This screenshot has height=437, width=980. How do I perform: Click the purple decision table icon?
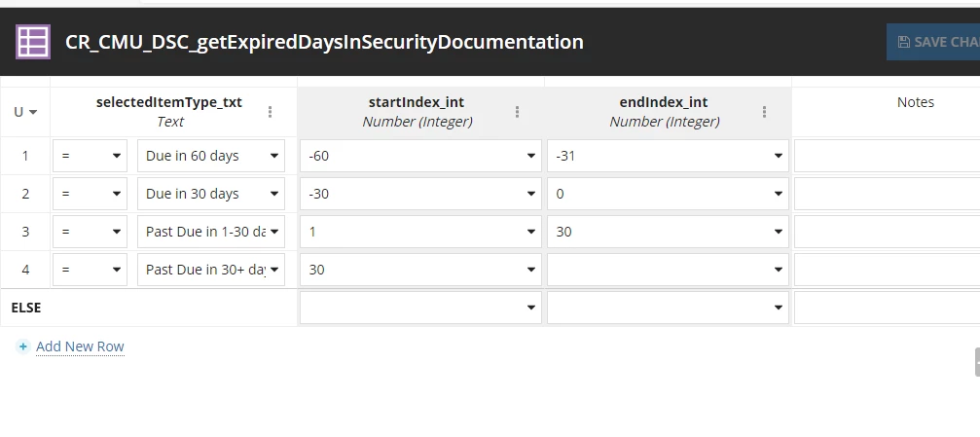pos(32,42)
